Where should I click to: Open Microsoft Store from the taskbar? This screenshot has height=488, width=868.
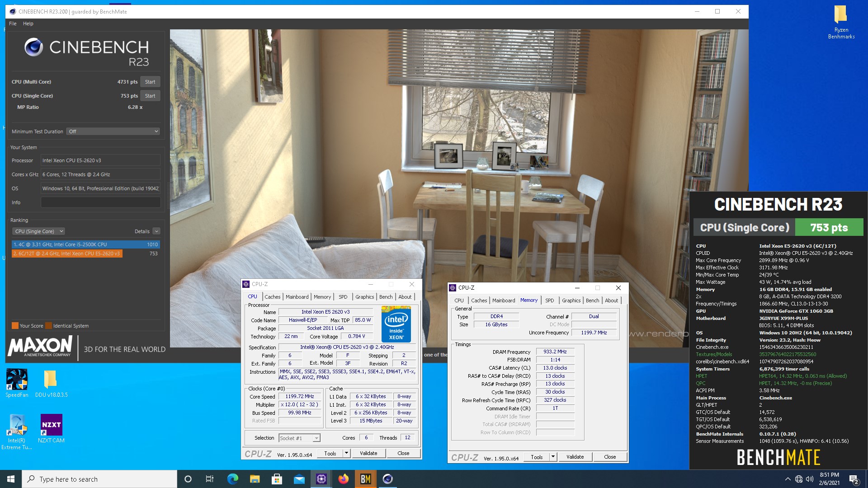(277, 479)
